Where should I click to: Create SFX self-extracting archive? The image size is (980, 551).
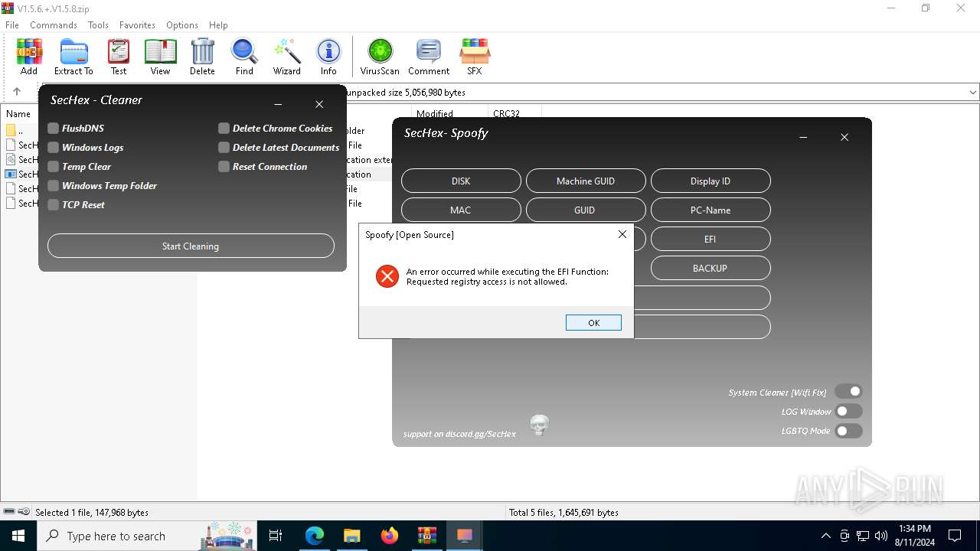[x=475, y=57]
